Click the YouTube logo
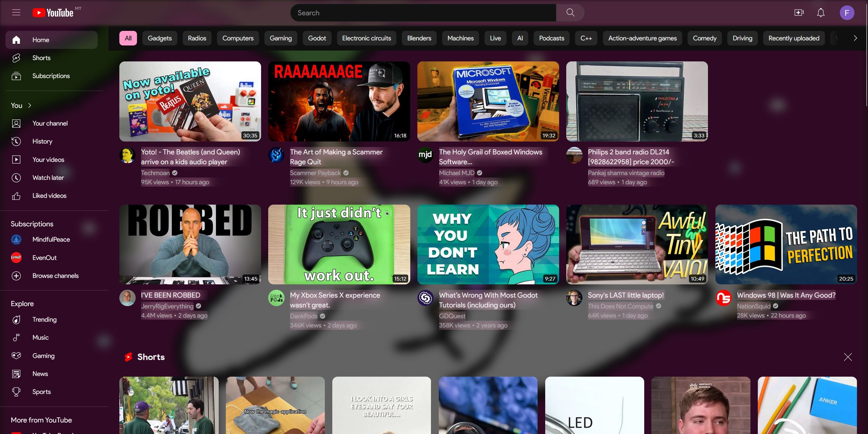 click(53, 13)
